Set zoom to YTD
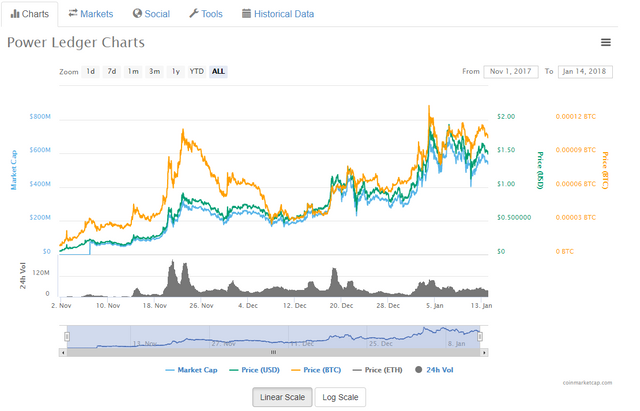640x411 pixels. pyautogui.click(x=197, y=71)
